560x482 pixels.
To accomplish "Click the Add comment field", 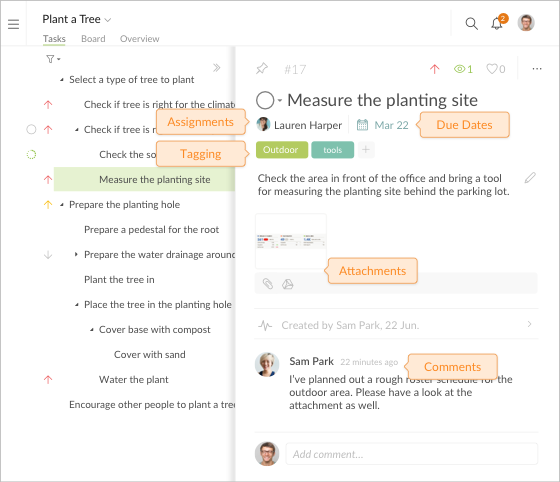I will pos(411,454).
